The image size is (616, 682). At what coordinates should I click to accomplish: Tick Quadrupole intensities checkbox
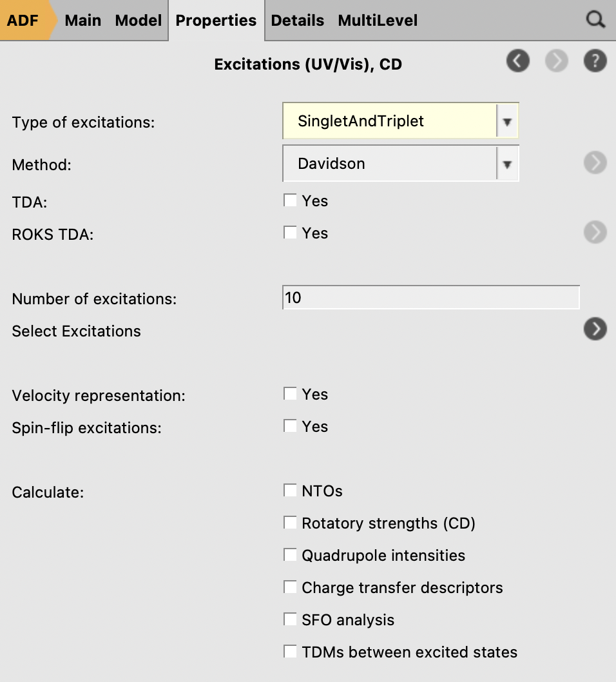pyautogui.click(x=290, y=555)
